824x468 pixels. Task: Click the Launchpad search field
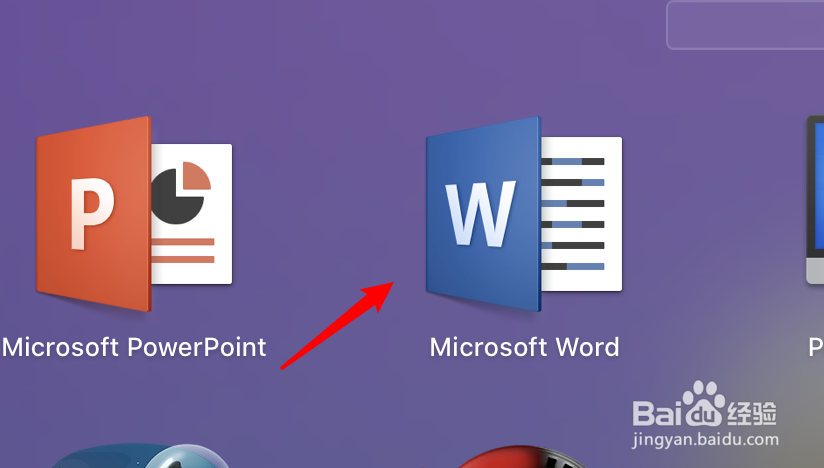(745, 25)
